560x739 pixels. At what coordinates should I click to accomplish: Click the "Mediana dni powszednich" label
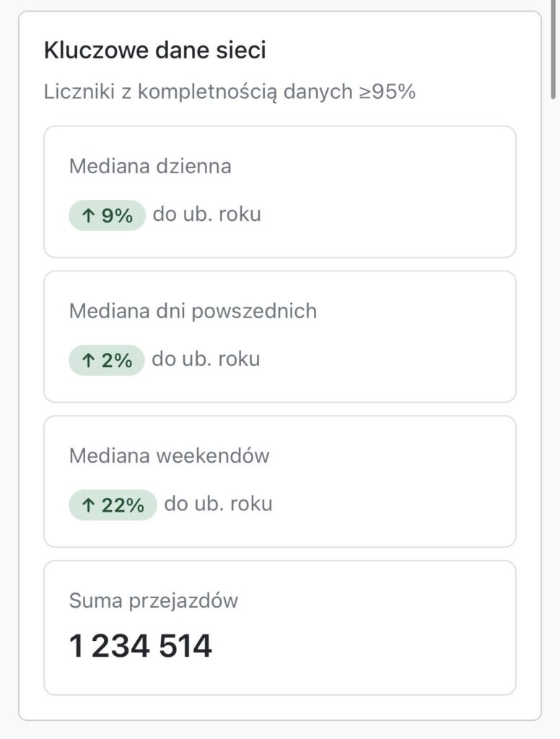[193, 311]
